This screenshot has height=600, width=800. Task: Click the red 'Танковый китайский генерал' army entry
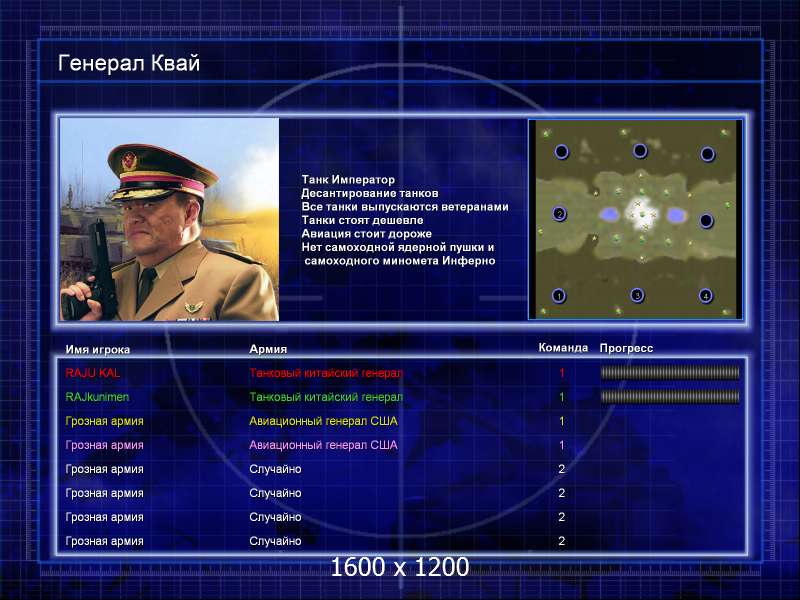tap(326, 373)
